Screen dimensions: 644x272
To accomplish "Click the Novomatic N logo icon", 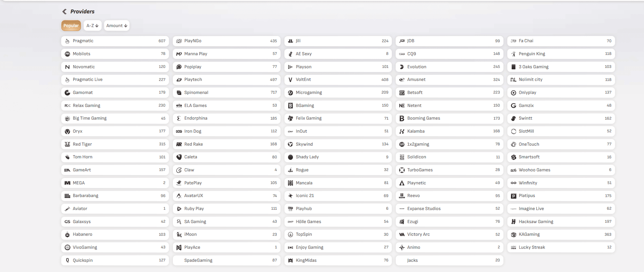I will click(67, 67).
